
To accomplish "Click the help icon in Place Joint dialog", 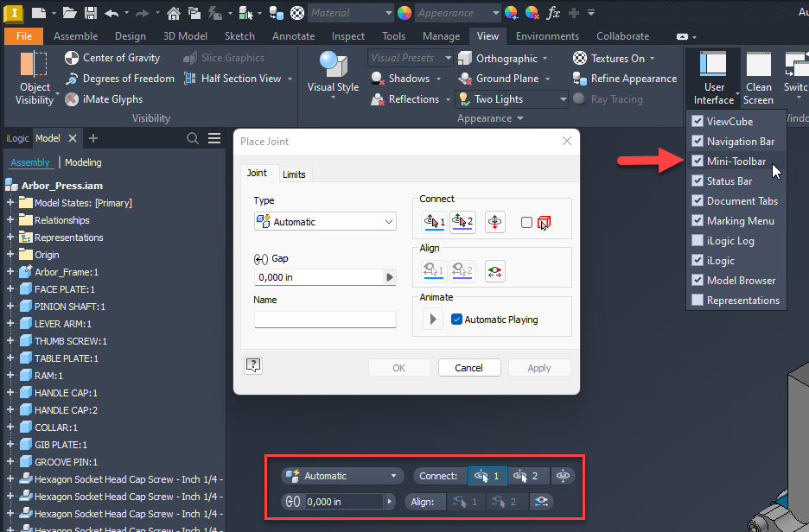I will 253,365.
